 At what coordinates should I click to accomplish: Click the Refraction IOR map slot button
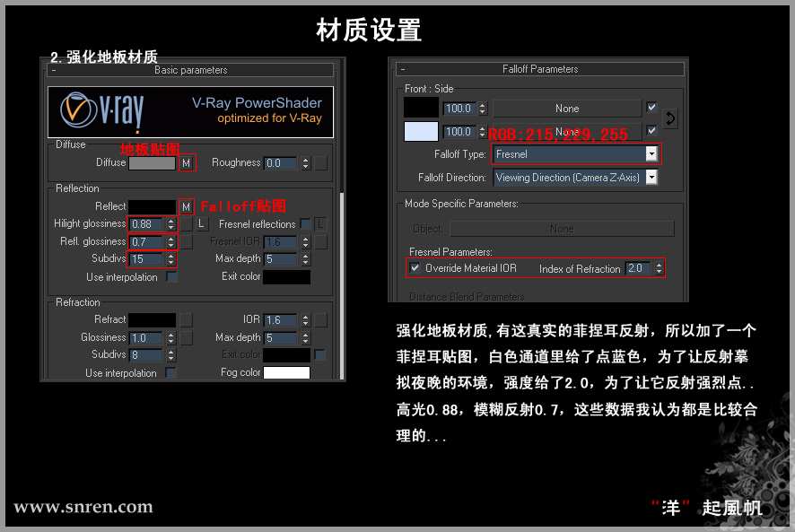(x=321, y=319)
